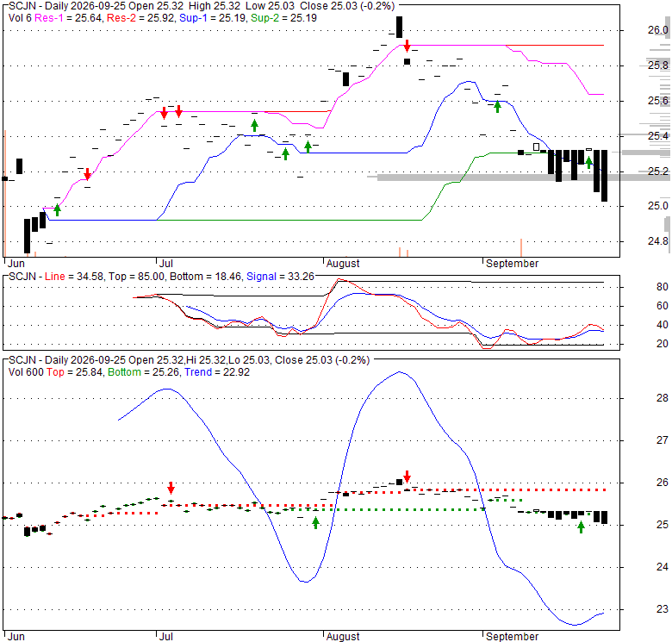Click green buy arrow in early September, top chart
Screen dimensions: 672x642
click(x=497, y=107)
